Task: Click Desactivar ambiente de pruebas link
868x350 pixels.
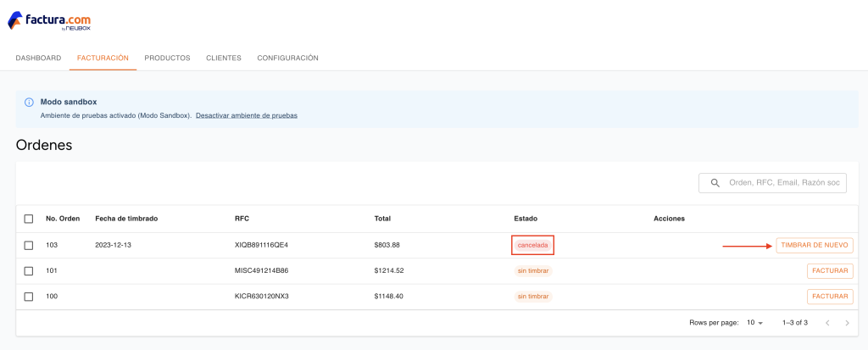Action: click(x=247, y=116)
